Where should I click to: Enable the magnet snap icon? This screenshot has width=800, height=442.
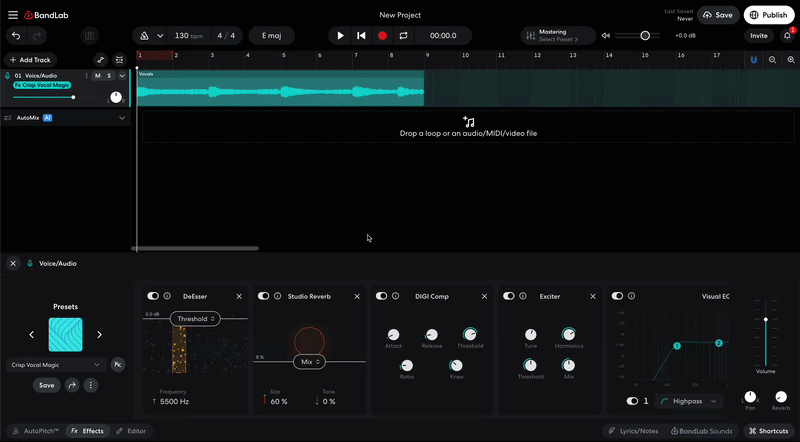[x=754, y=60]
